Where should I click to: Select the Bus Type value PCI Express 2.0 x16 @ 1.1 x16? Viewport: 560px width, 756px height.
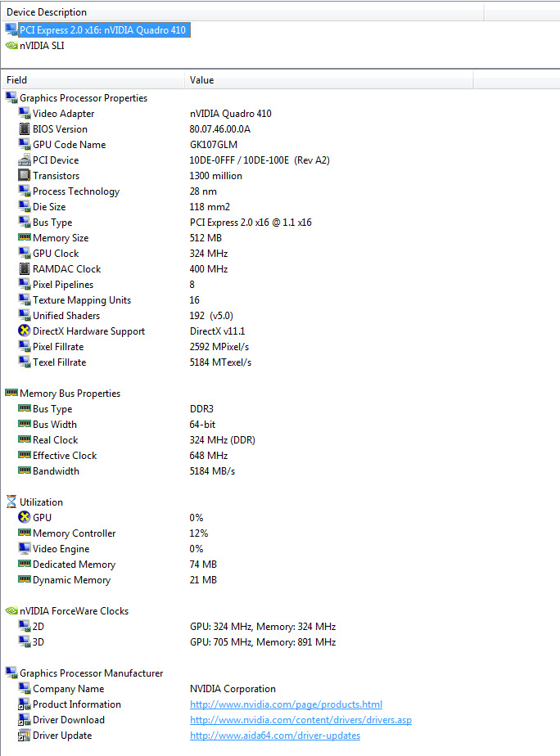coord(251,223)
